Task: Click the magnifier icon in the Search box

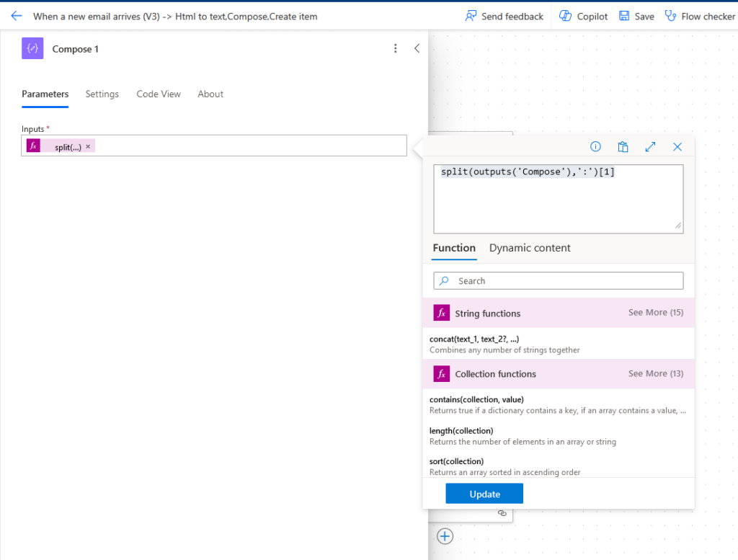Action: 444,281
